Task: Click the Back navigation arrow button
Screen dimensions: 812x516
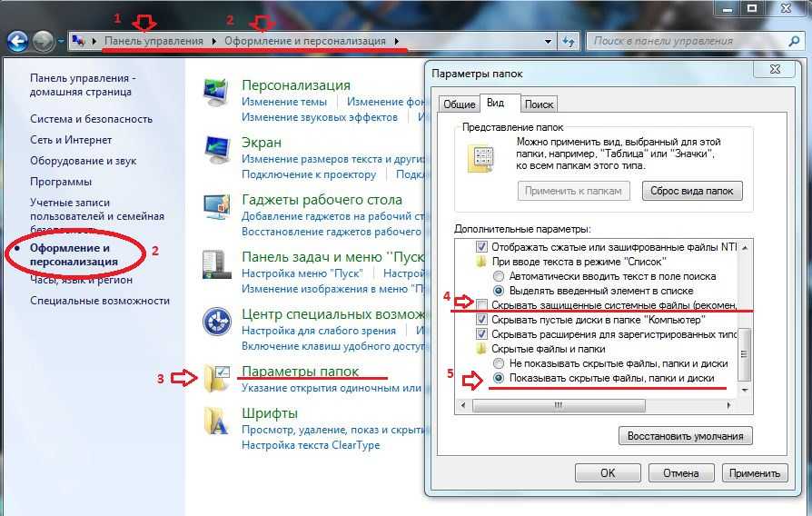Action: click(x=17, y=41)
